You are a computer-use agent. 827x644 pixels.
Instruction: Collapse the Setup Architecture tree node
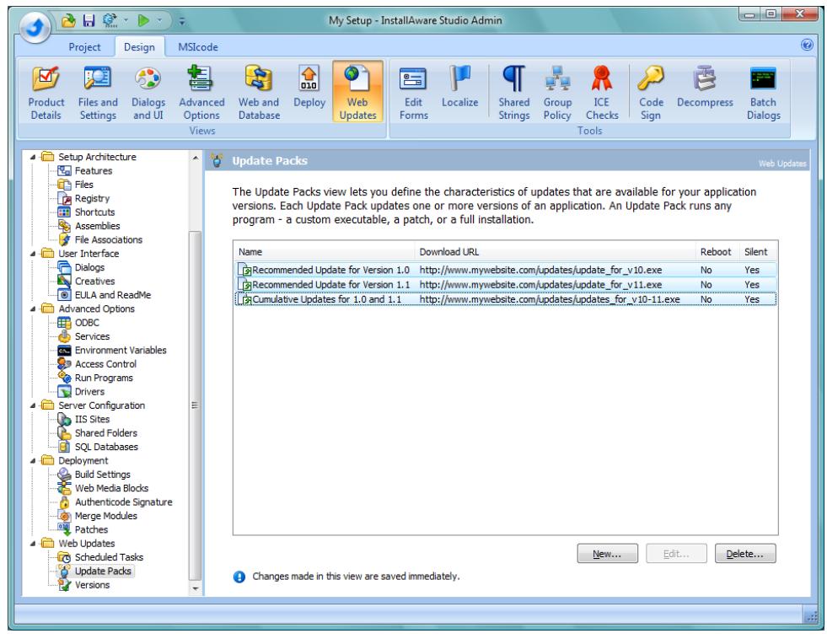[33, 157]
